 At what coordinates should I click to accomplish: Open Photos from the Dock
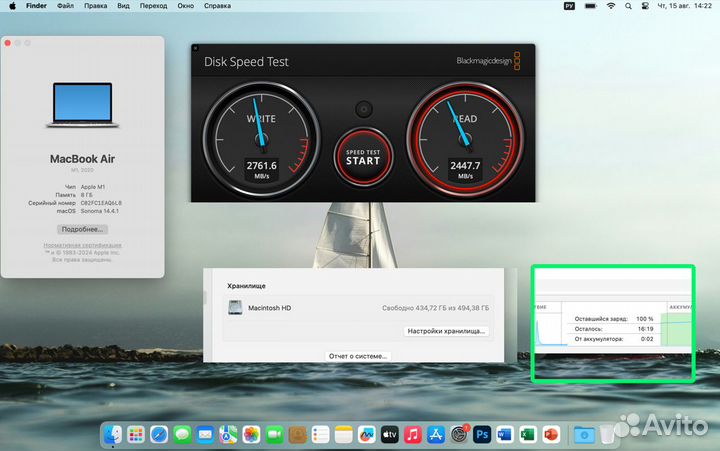[251, 434]
